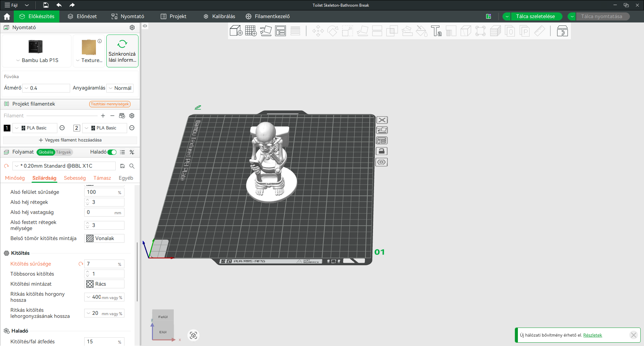Select the Scale tool in toolbar
The width and height of the screenshot is (644, 346).
click(x=347, y=31)
